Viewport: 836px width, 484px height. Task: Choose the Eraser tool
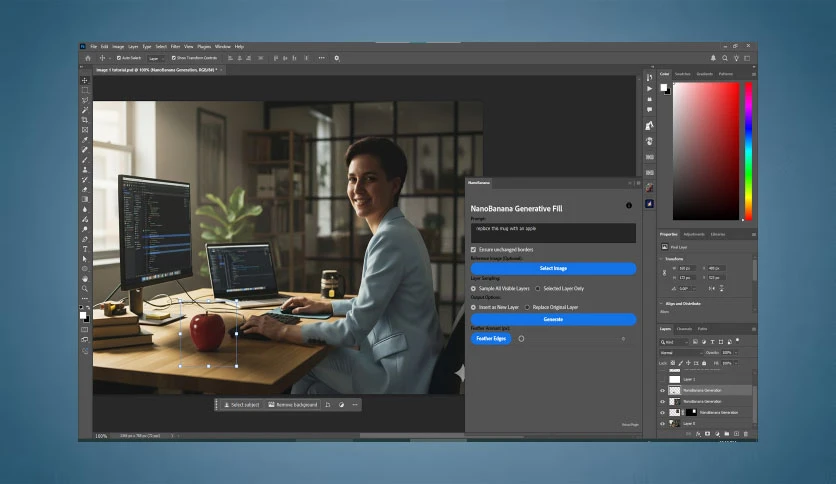85,189
